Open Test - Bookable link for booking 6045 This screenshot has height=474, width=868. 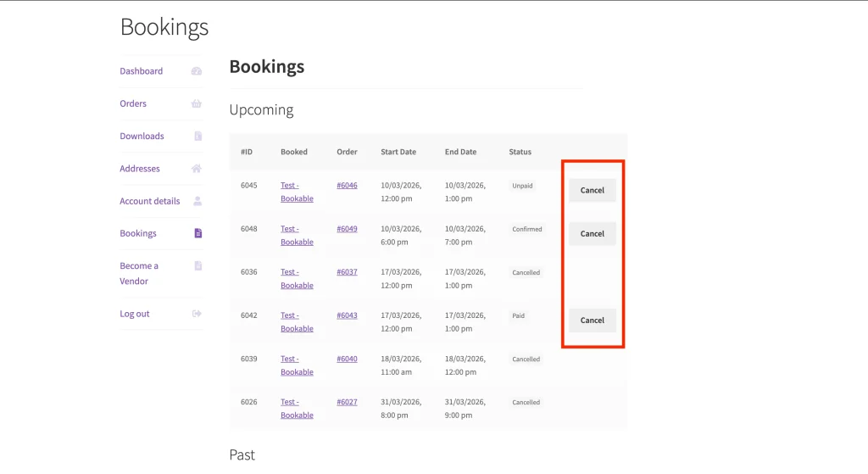click(x=297, y=192)
